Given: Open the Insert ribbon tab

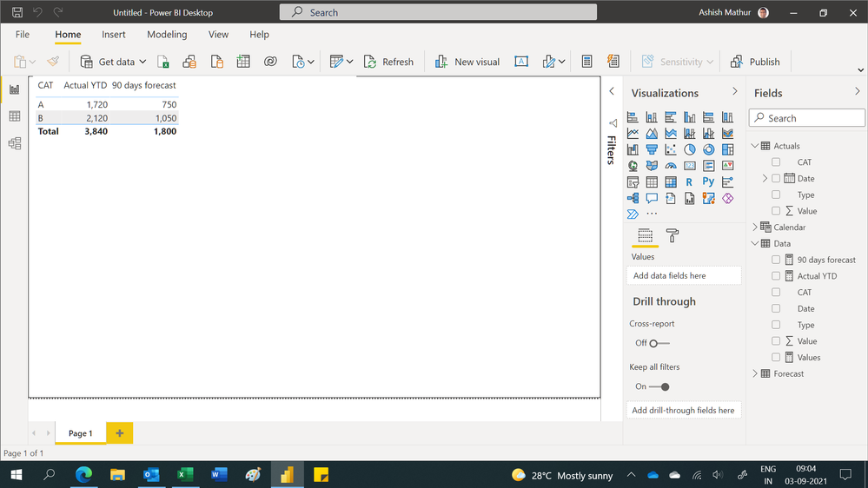Looking at the screenshot, I should pyautogui.click(x=114, y=35).
